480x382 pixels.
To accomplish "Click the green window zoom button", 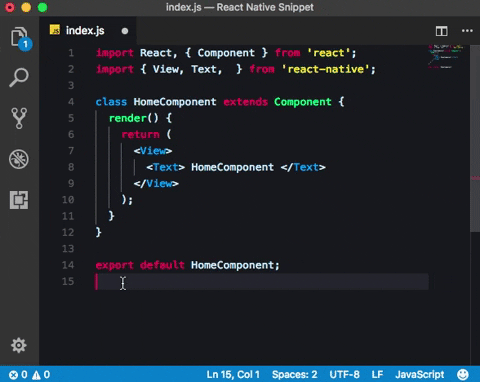I will tap(43, 7).
